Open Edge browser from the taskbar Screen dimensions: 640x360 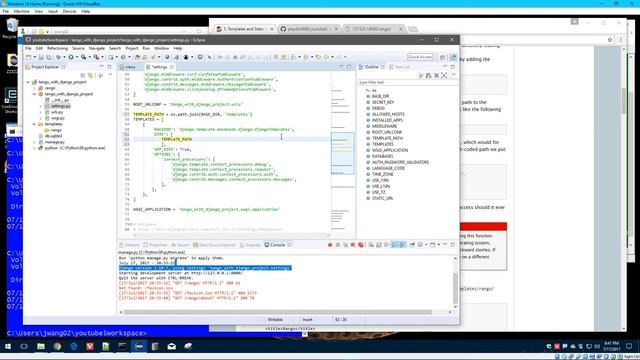click(73, 346)
